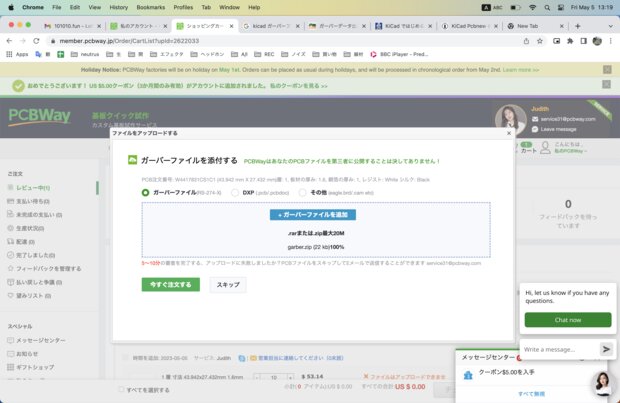The height and width of the screenshot is (403, 620).
Task: Open the History menu in menu bar
Action: point(118,7)
